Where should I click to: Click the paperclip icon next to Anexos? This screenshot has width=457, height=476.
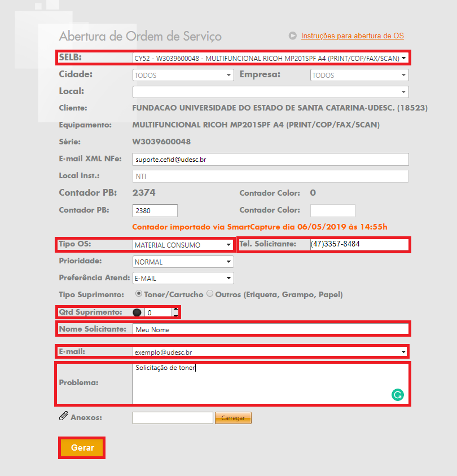(63, 417)
